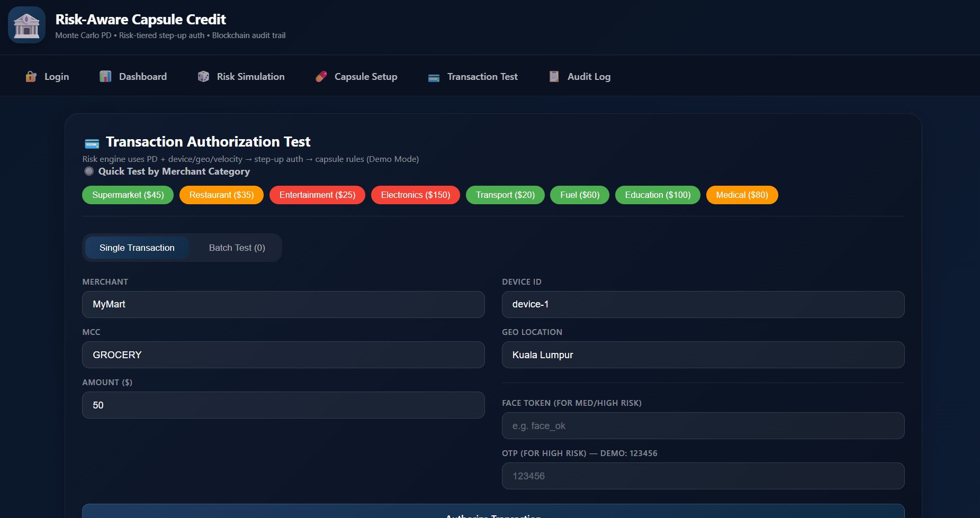
Task: Click the Restaurant ($35) orange chip
Action: [x=221, y=195]
